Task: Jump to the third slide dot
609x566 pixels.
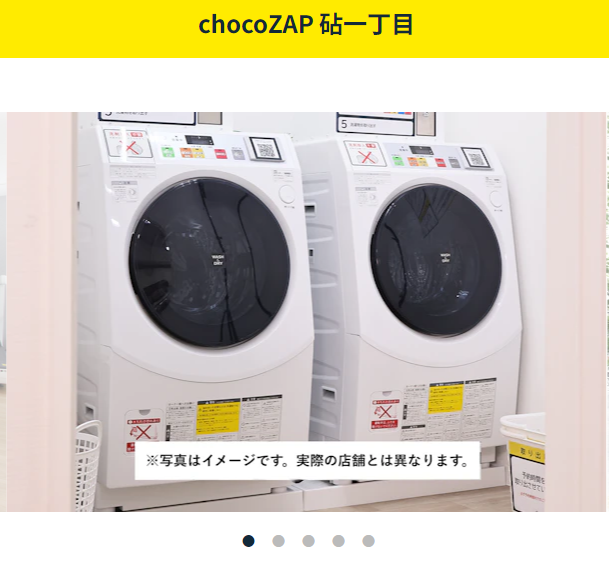Action: (x=308, y=541)
